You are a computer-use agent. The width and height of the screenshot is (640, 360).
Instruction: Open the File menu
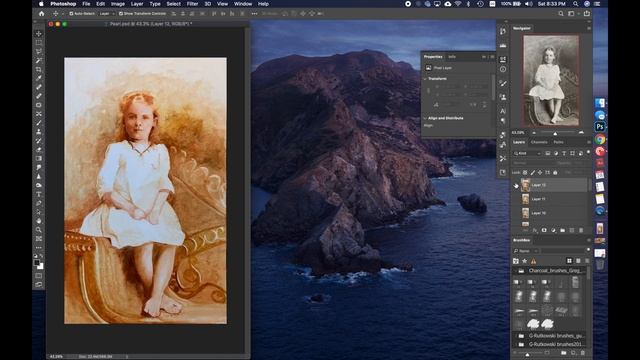tap(86, 4)
